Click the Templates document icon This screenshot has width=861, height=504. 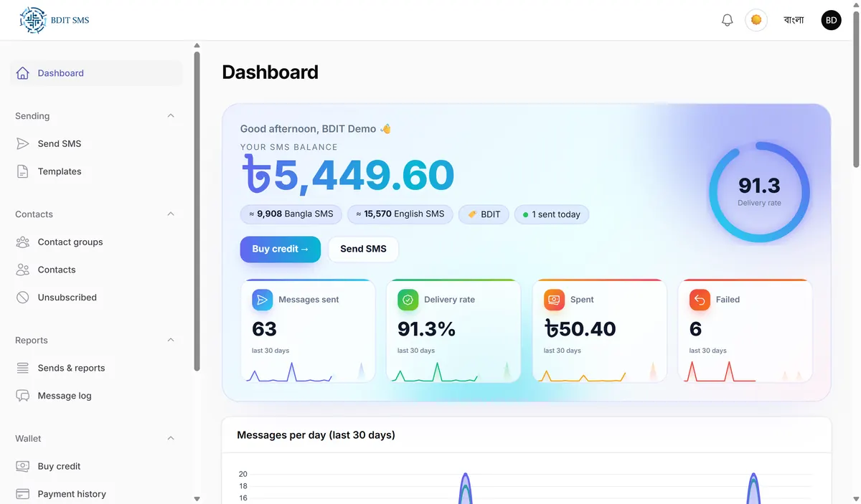(23, 171)
